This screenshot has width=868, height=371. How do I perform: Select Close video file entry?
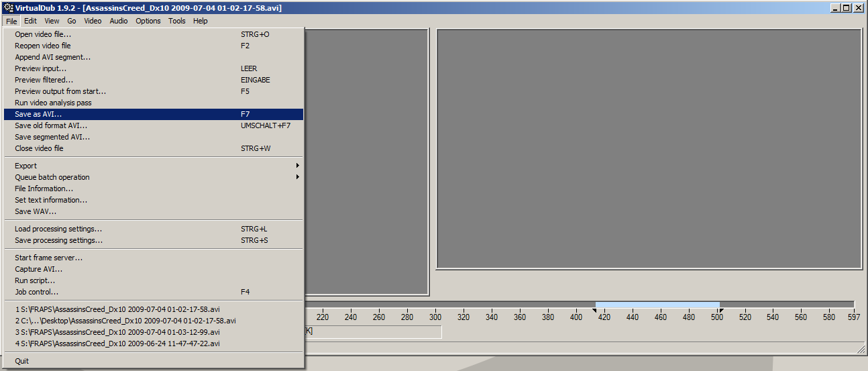[154, 148]
